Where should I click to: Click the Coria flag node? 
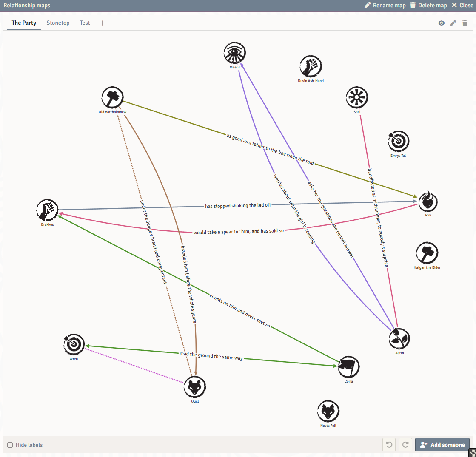pyautogui.click(x=349, y=367)
